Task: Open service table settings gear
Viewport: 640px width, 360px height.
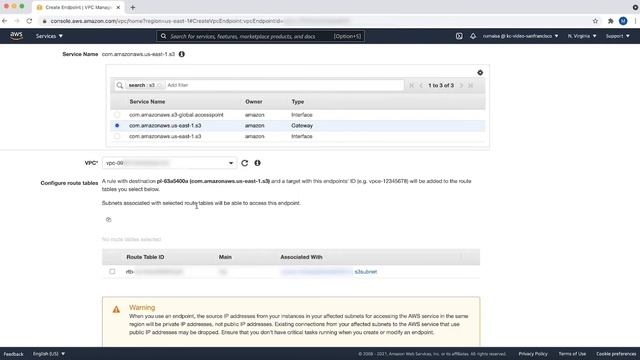Action: (x=480, y=73)
